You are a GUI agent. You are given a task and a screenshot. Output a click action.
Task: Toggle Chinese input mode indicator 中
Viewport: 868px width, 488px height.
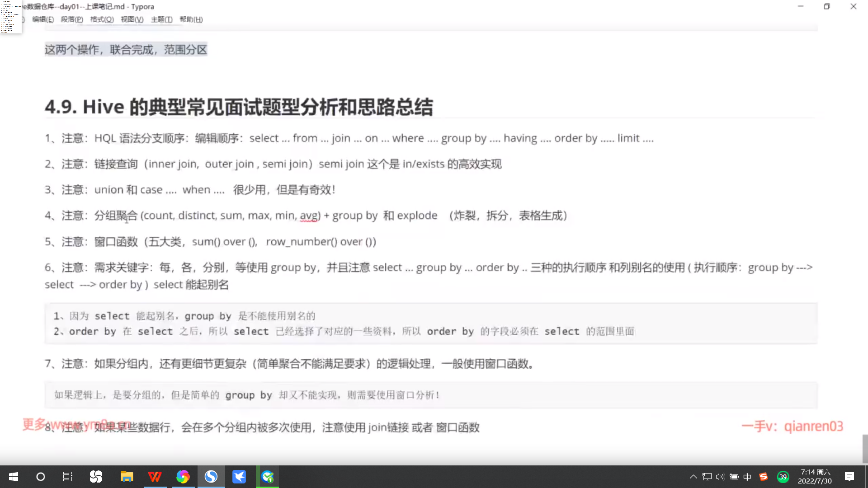747,477
